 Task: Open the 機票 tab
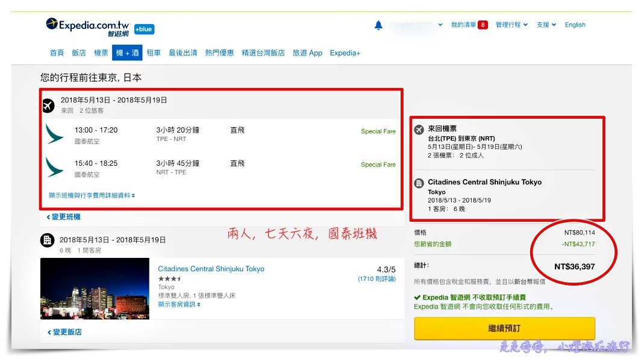(101, 53)
